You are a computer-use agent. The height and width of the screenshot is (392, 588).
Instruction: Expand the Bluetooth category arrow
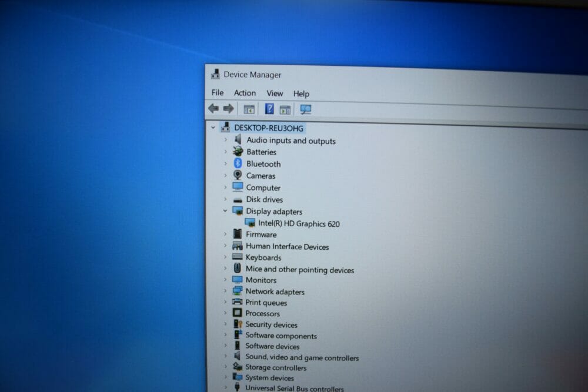(225, 163)
